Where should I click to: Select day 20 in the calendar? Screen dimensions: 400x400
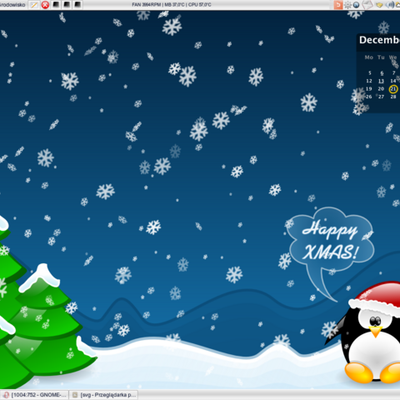(x=381, y=89)
